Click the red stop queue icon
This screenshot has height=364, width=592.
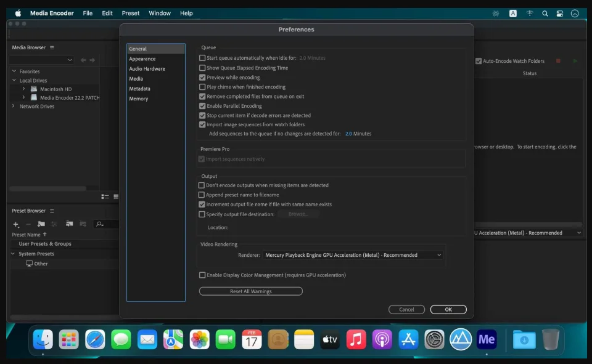558,61
